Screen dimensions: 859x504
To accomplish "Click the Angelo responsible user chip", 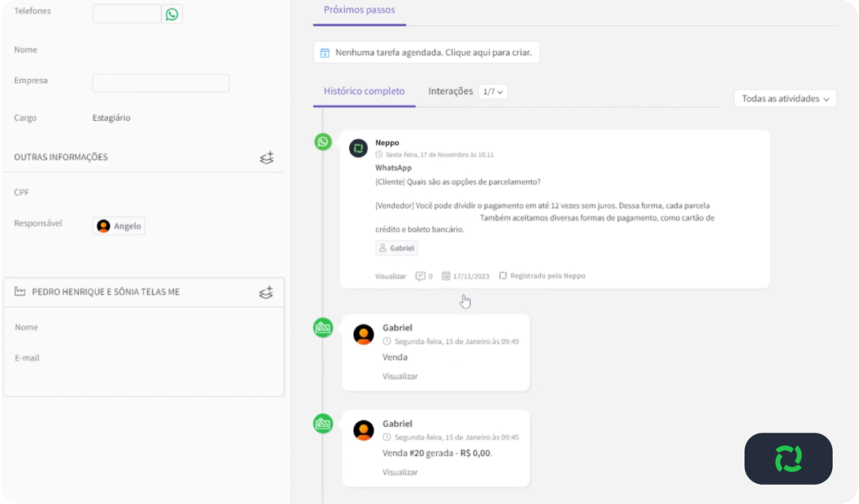I will (x=119, y=226).
